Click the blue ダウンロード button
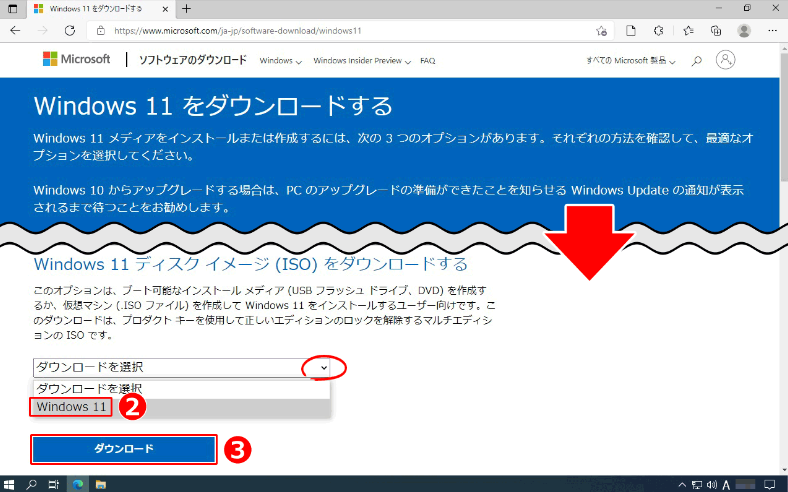This screenshot has width=788, height=492. coord(124,449)
